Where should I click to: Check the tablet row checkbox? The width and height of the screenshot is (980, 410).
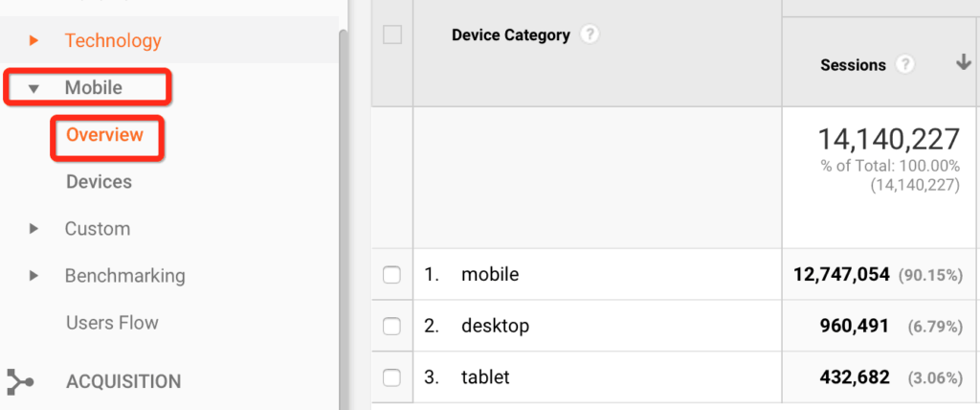point(391,377)
